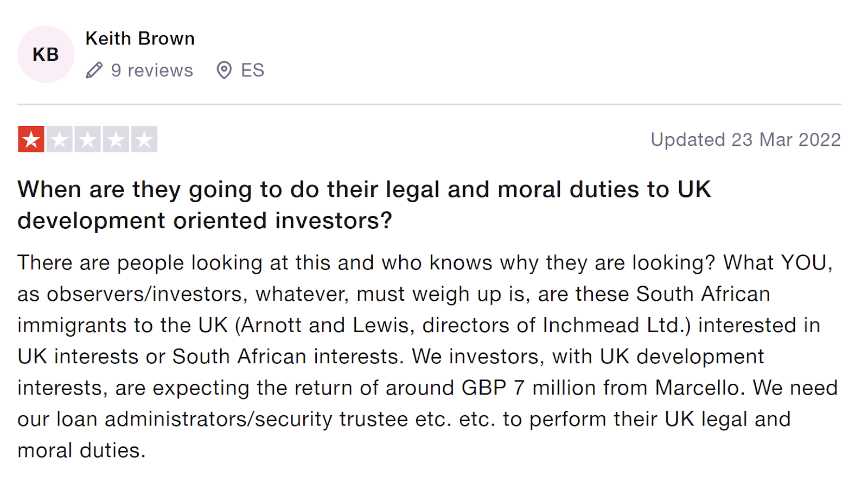Click the Updated 23 Mar 2022 date
868x477 pixels.
pyautogui.click(x=745, y=140)
